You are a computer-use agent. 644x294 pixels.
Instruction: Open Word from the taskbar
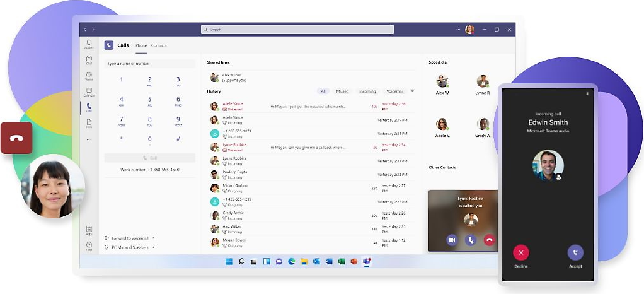329,261
